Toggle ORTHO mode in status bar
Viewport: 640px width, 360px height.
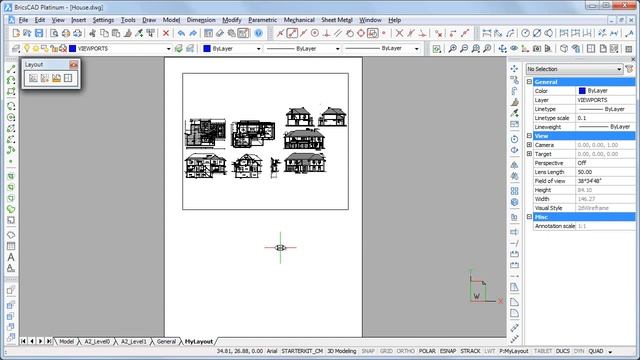click(405, 351)
